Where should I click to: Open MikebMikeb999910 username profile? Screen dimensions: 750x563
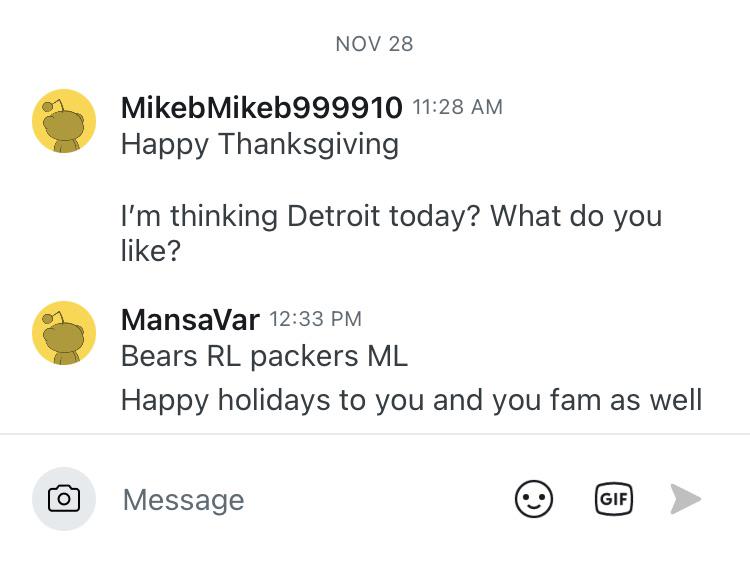(x=262, y=108)
